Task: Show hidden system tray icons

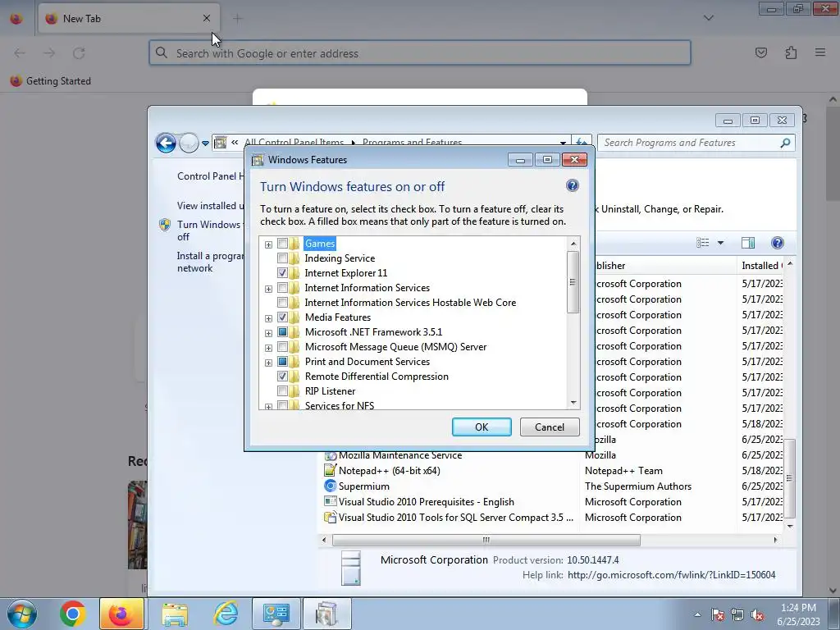Action: (697, 615)
